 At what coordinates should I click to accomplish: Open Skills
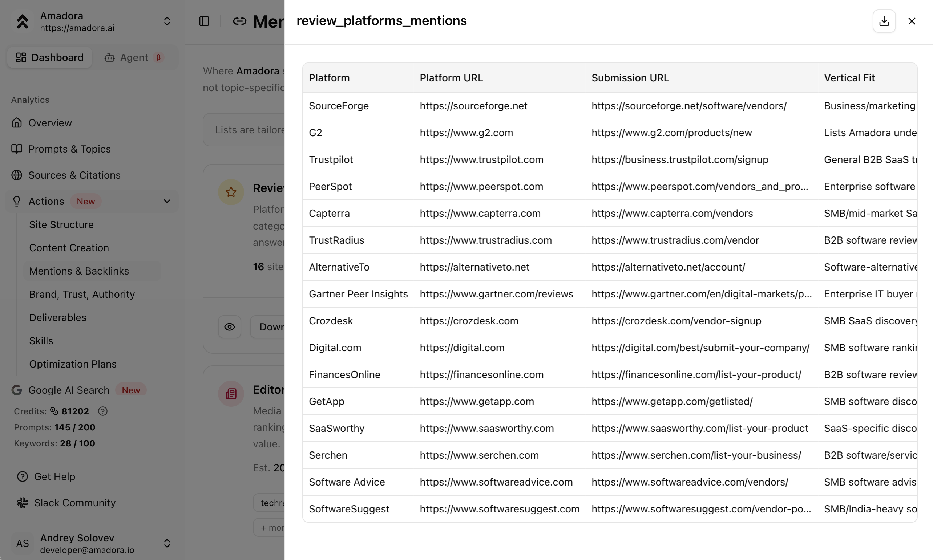click(x=41, y=341)
